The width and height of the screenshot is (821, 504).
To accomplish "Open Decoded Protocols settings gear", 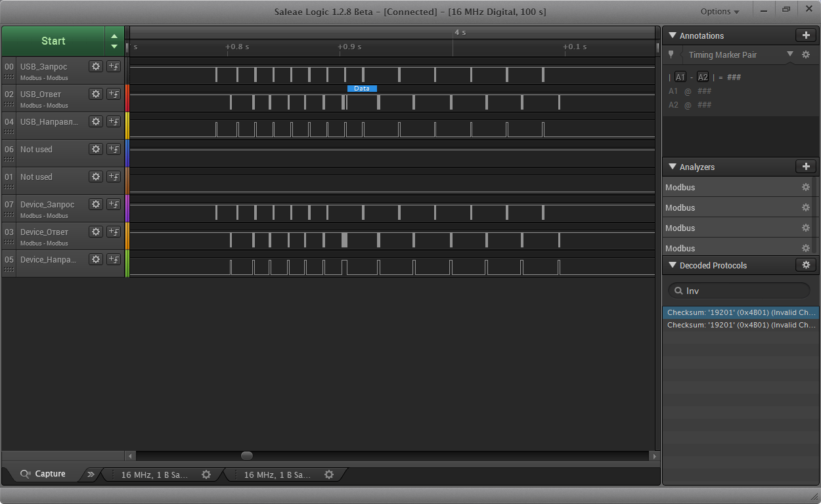I will coord(806,265).
